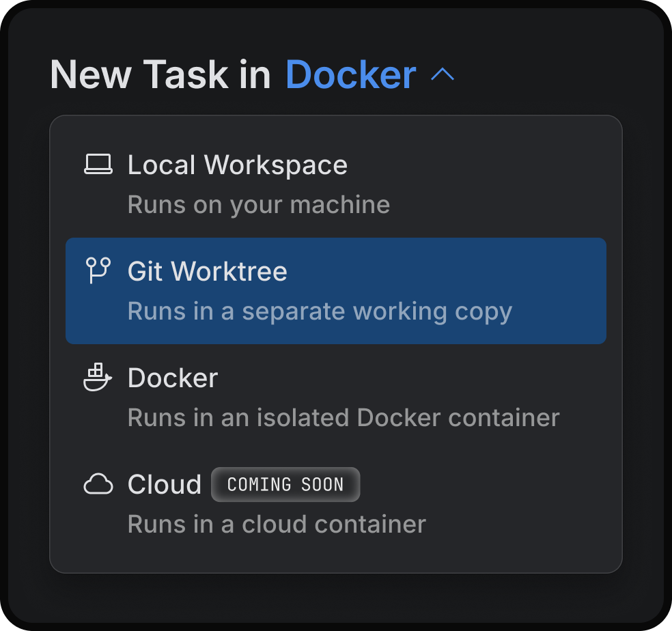
Task: Open the blue Docker environment selector
Action: tap(350, 74)
